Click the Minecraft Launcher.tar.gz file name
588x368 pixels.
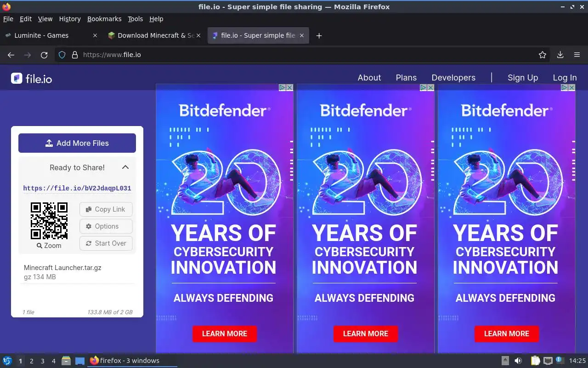coord(62,268)
